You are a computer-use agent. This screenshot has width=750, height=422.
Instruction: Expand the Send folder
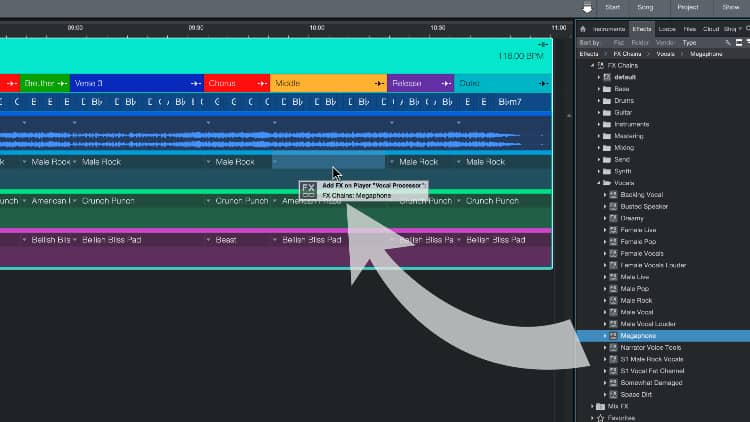pyautogui.click(x=599, y=160)
